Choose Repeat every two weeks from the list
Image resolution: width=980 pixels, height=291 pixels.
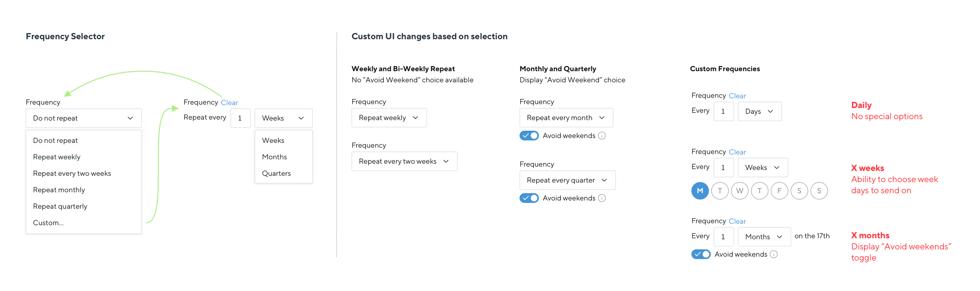pyautogui.click(x=72, y=173)
